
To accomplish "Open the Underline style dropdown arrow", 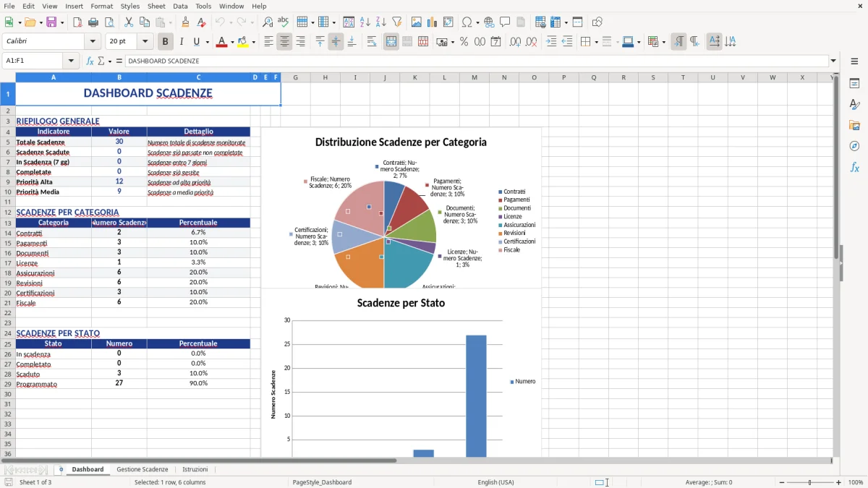I will pyautogui.click(x=207, y=42).
